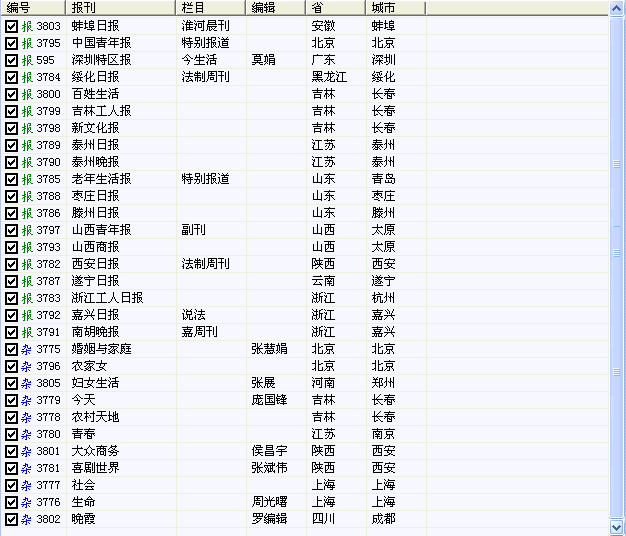
Task: Click the blue 杂 icon for row 3779
Action: coord(27,400)
